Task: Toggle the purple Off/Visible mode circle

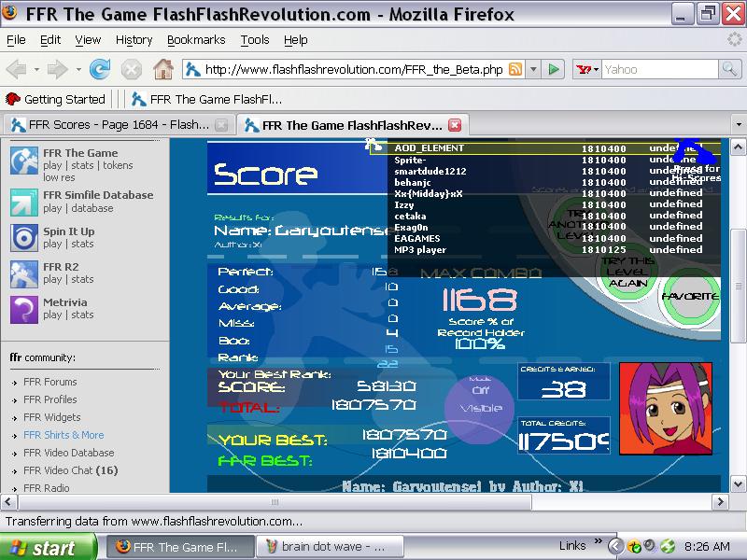Action: coord(479,408)
